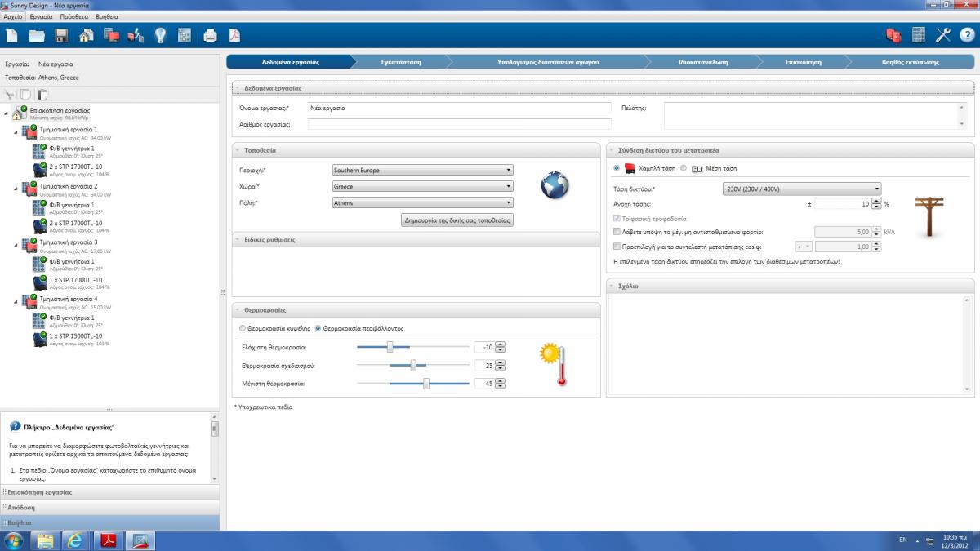
Task: Click the Μέγιστη θερμοκρασία slider handle
Action: coord(426,383)
